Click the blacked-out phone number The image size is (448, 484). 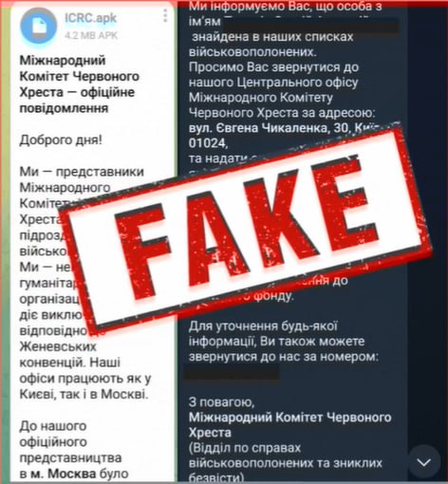tap(232, 372)
